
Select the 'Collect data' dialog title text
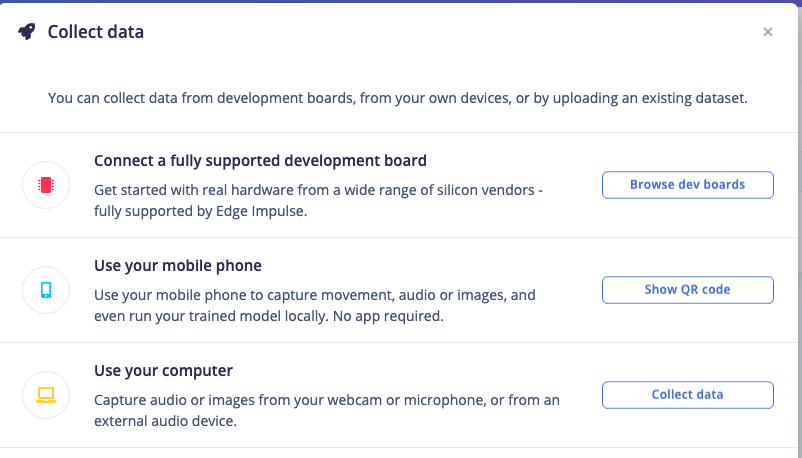[x=96, y=32]
